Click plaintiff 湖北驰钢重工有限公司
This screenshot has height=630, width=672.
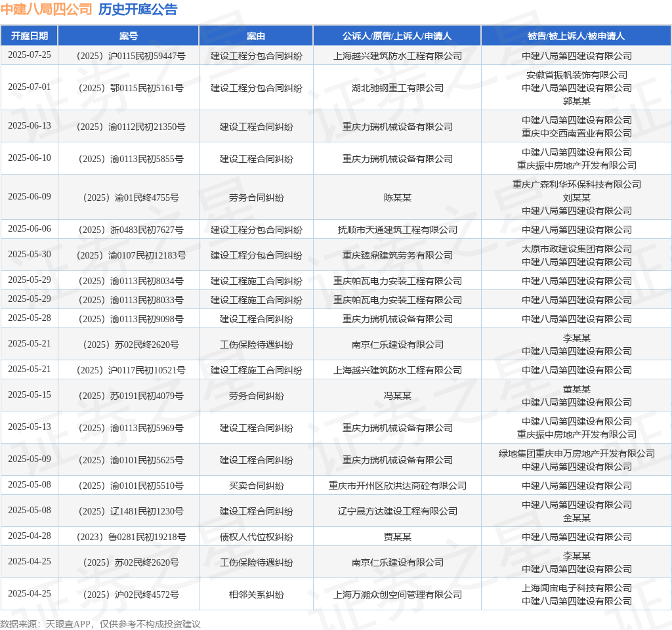coord(397,88)
